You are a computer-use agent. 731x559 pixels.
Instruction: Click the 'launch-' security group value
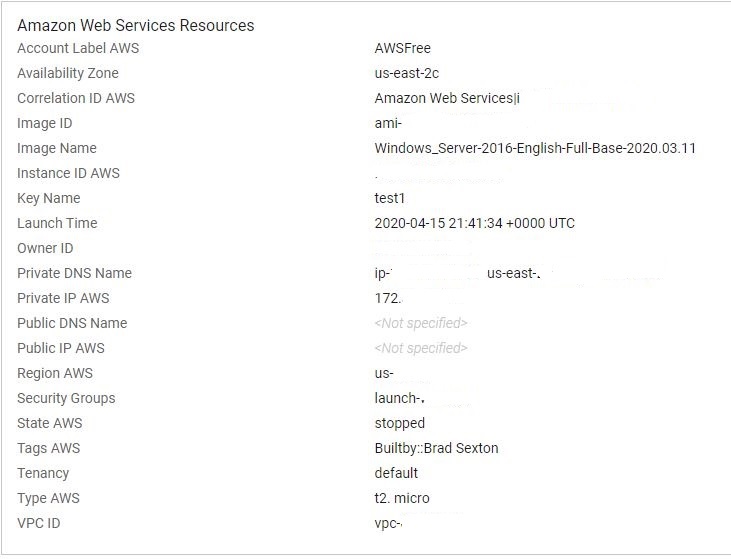click(399, 398)
